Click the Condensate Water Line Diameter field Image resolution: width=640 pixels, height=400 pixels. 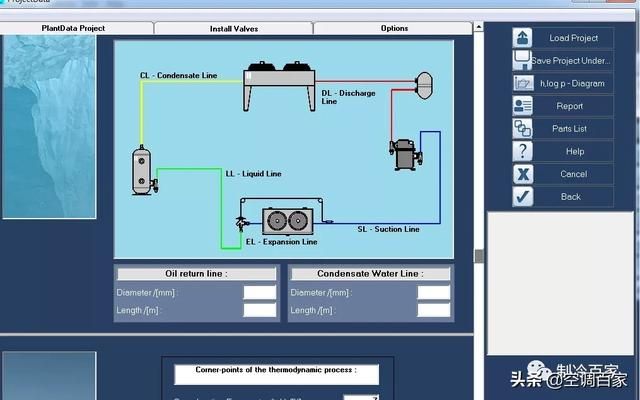click(x=433, y=293)
